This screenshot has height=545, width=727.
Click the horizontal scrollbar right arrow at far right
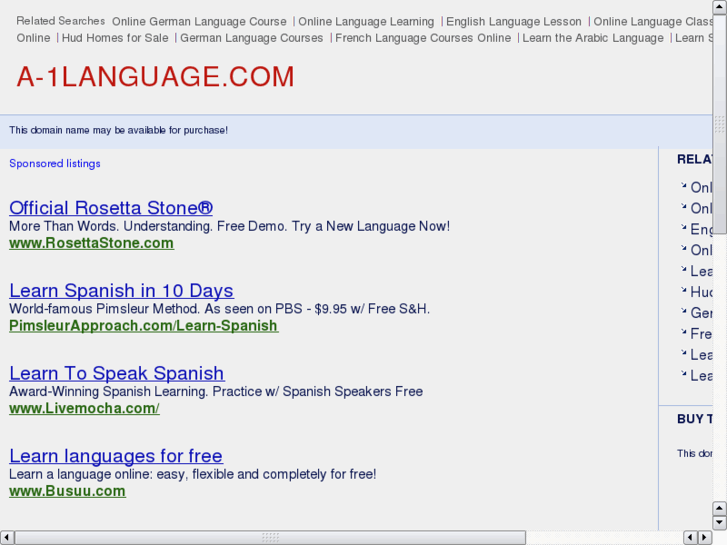pos(705,538)
